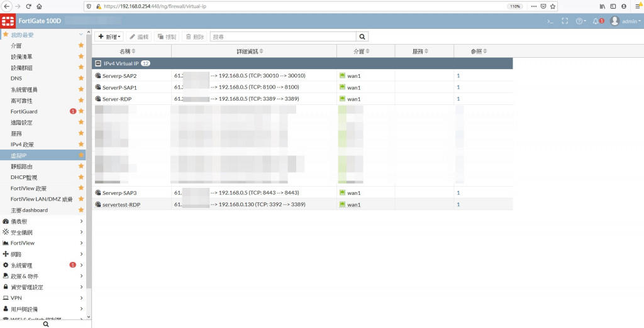Sort by the 服務 column sort arrows
The width and height of the screenshot is (644, 328).
426,52
